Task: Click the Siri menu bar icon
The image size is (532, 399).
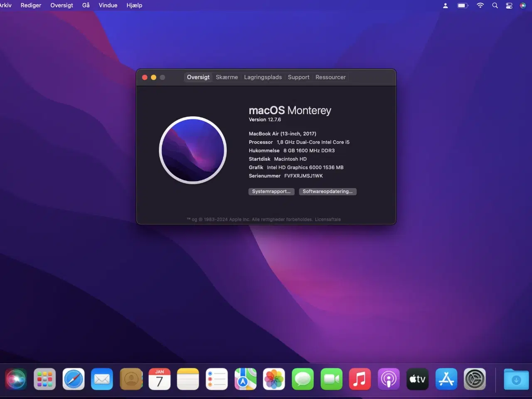Action: coord(523,5)
